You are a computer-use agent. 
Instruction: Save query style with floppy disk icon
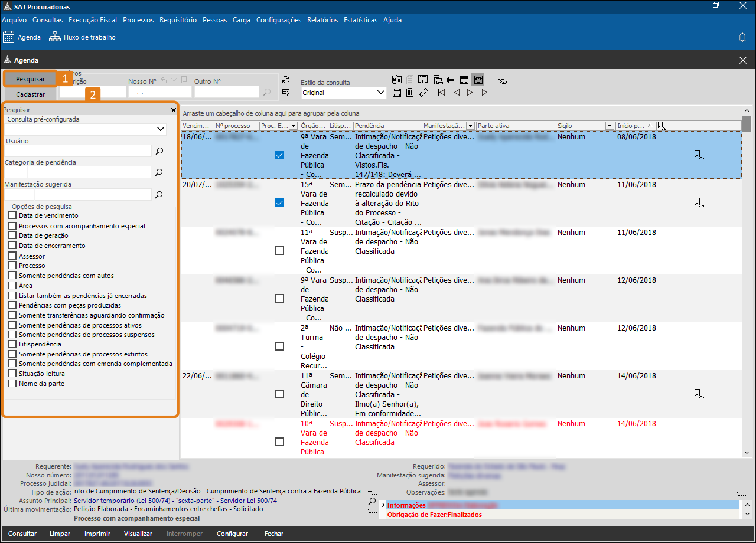[x=397, y=93]
